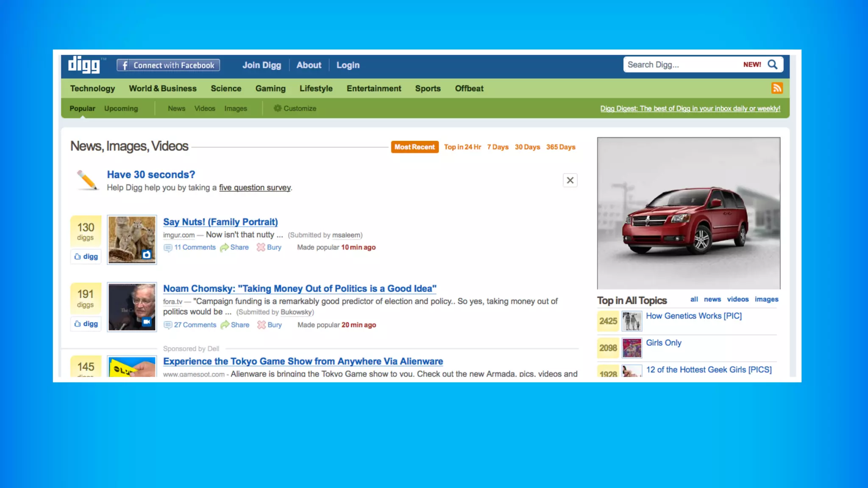Click the search magnifier icon
This screenshot has width=868, height=488.
click(x=773, y=64)
